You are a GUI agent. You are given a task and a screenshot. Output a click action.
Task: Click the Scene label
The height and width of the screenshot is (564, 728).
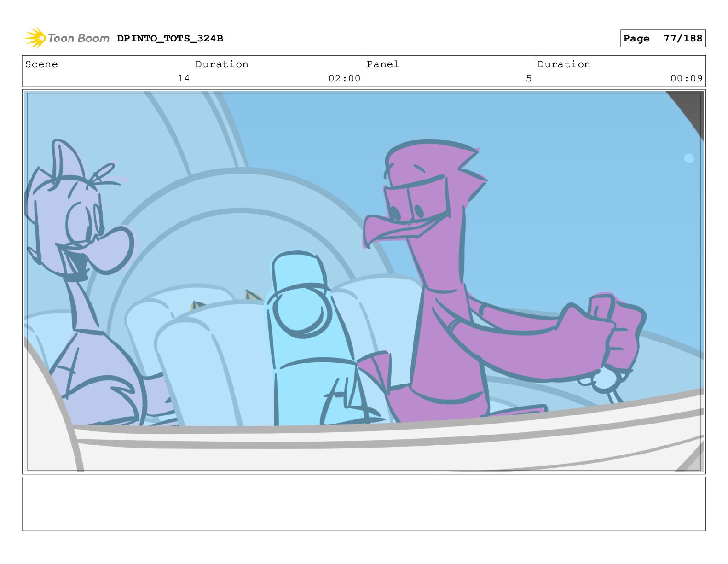(x=41, y=64)
